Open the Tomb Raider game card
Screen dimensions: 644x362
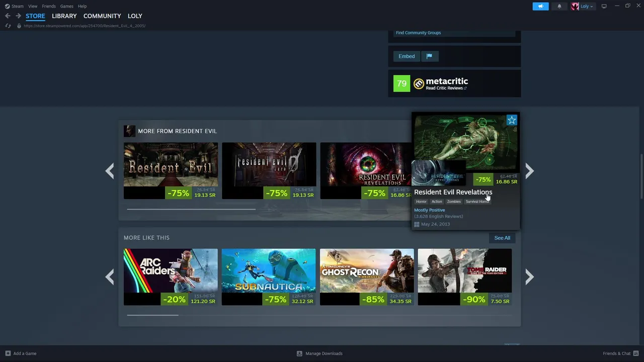click(x=465, y=277)
